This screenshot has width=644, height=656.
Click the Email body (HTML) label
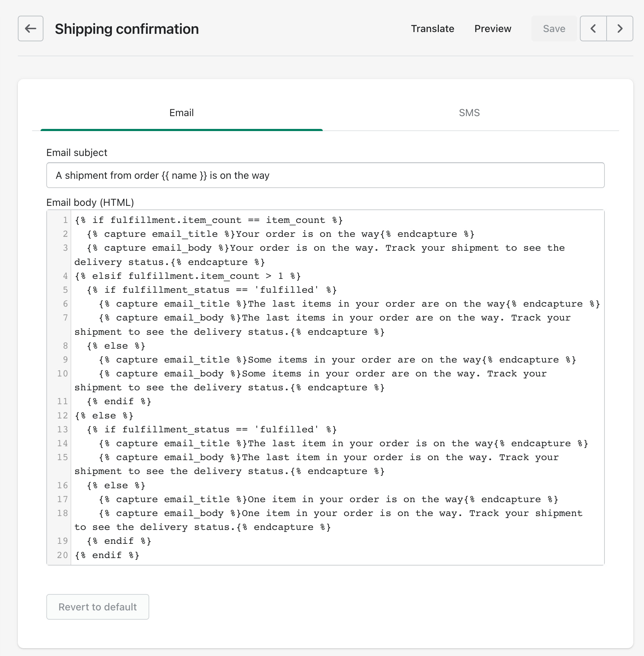point(89,202)
